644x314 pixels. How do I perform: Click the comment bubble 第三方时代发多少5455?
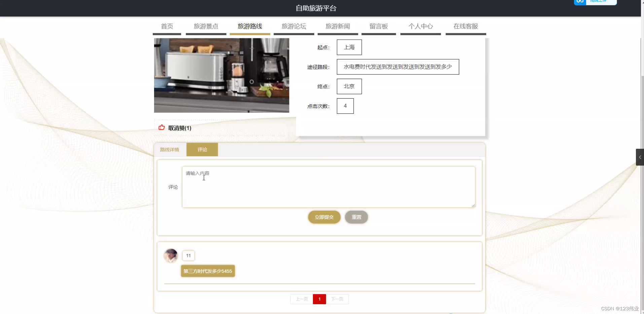(x=207, y=271)
